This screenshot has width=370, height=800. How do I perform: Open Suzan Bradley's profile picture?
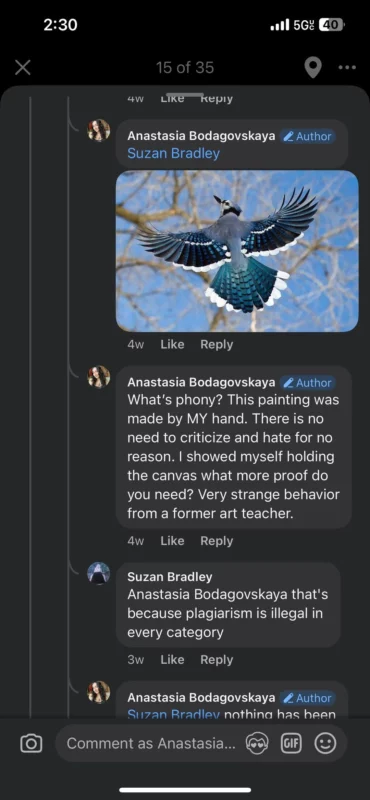click(99, 573)
